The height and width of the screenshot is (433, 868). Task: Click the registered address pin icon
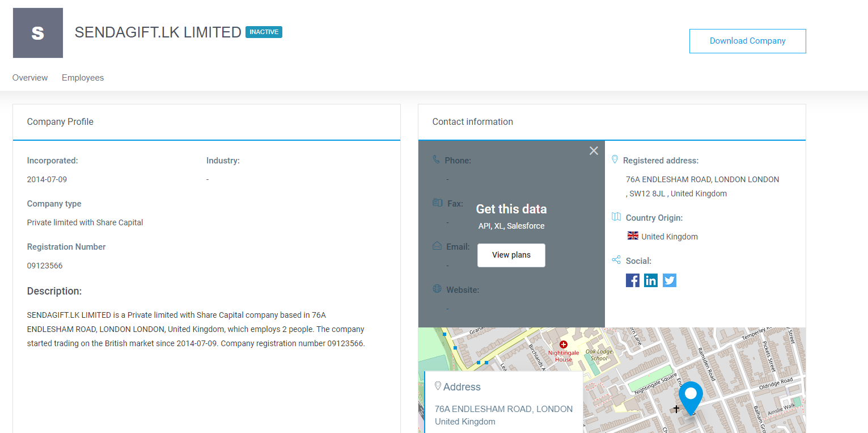click(x=615, y=159)
